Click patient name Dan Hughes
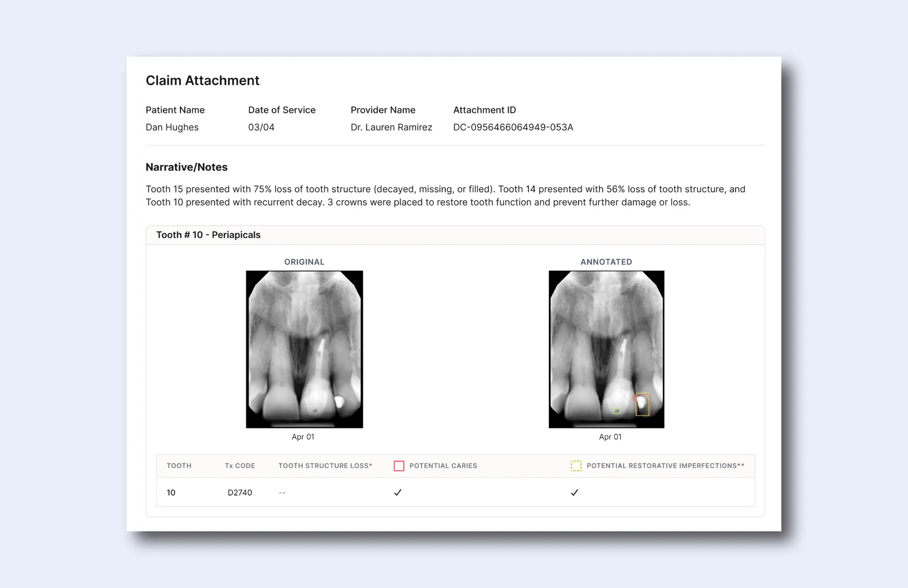The width and height of the screenshot is (908, 588). click(172, 127)
